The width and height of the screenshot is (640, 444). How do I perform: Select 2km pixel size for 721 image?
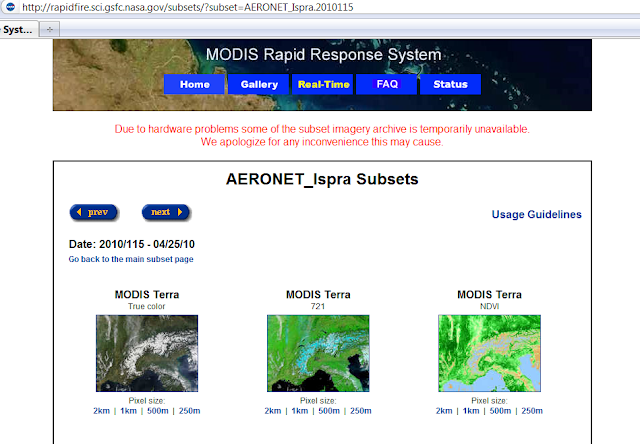coord(273,411)
